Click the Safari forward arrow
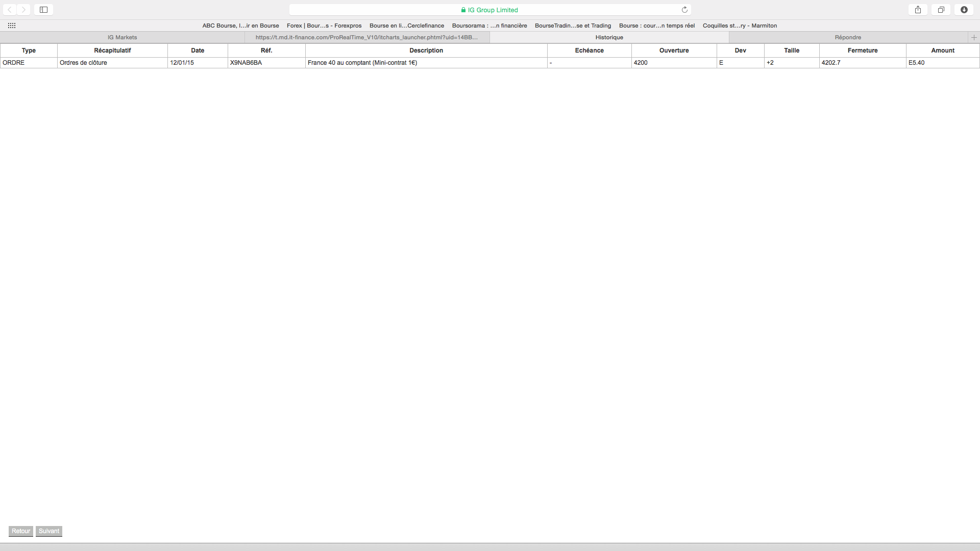Screen dimensions: 980x551 [23, 10]
